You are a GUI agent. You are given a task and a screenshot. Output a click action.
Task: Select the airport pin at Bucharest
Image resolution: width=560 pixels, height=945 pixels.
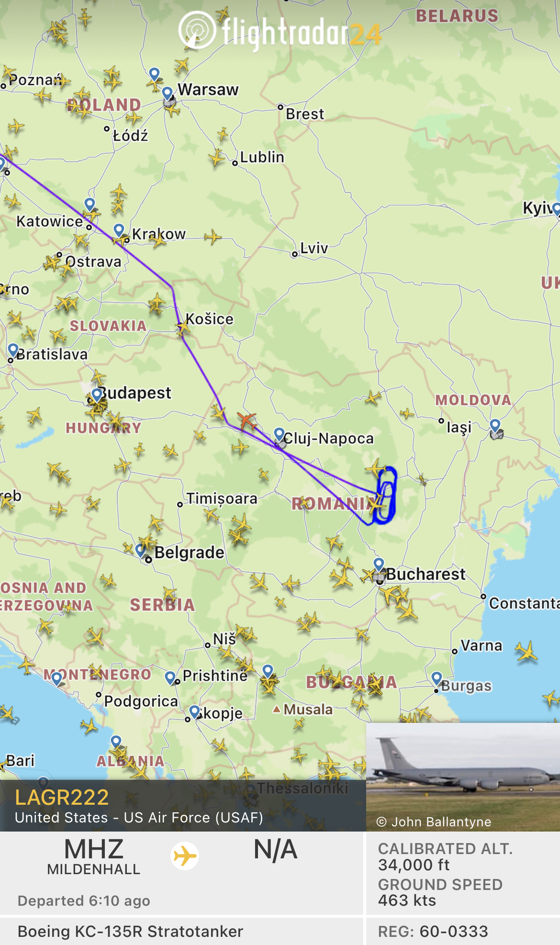tap(379, 564)
